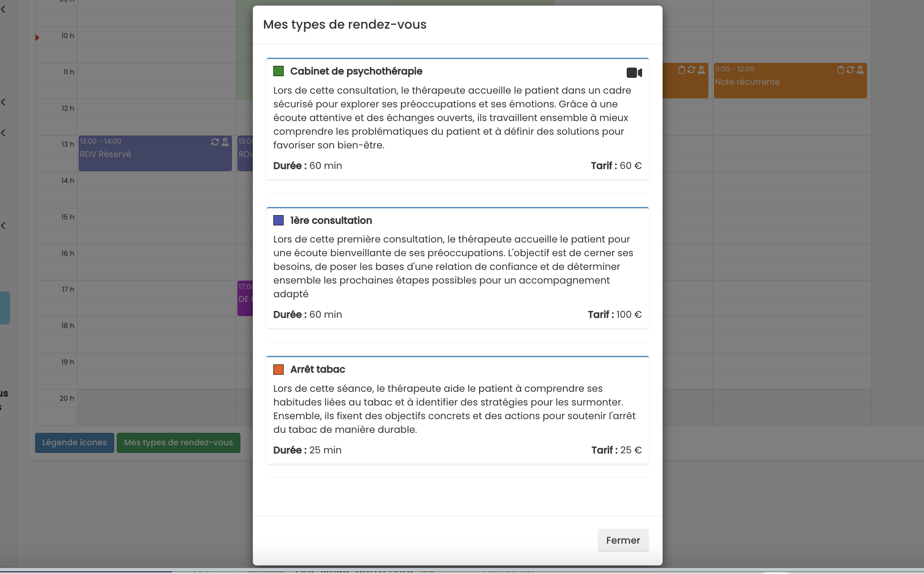Click recurrence icon in the partly hidden orange event
924x574 pixels.
coord(691,69)
